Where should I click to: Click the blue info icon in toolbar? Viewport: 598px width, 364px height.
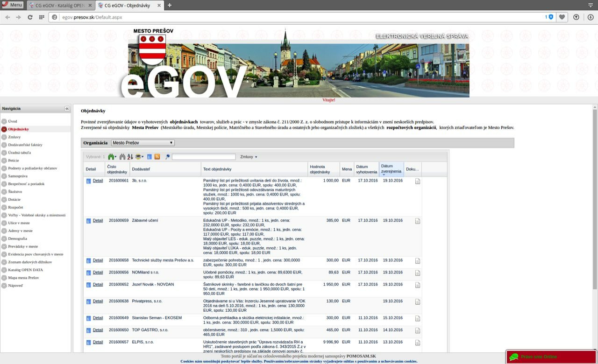(x=149, y=157)
